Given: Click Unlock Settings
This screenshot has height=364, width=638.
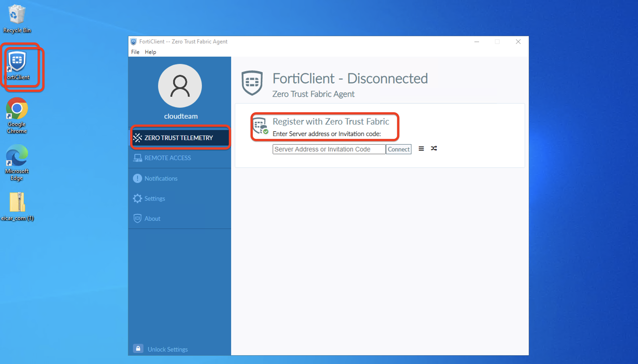Looking at the screenshot, I should click(168, 349).
